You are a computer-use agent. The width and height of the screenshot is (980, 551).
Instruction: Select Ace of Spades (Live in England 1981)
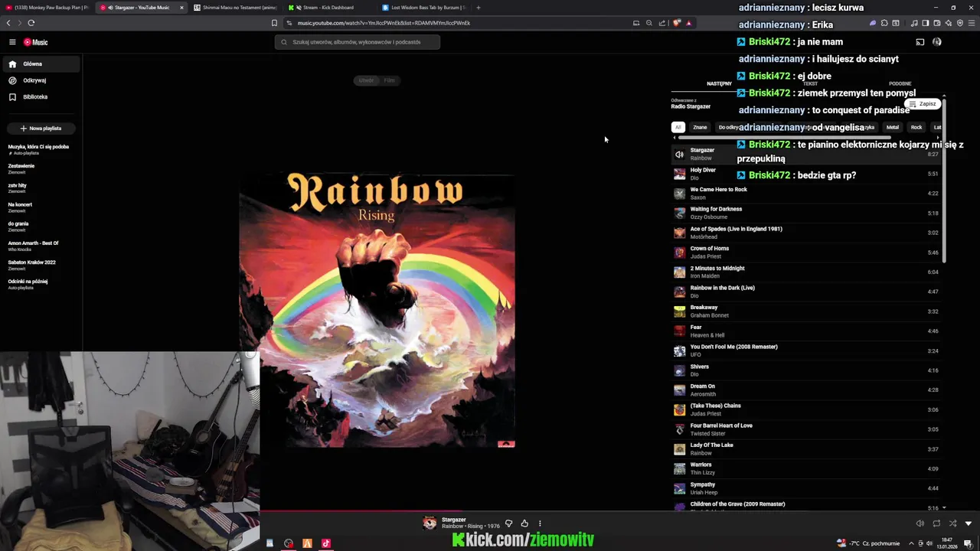(x=805, y=233)
